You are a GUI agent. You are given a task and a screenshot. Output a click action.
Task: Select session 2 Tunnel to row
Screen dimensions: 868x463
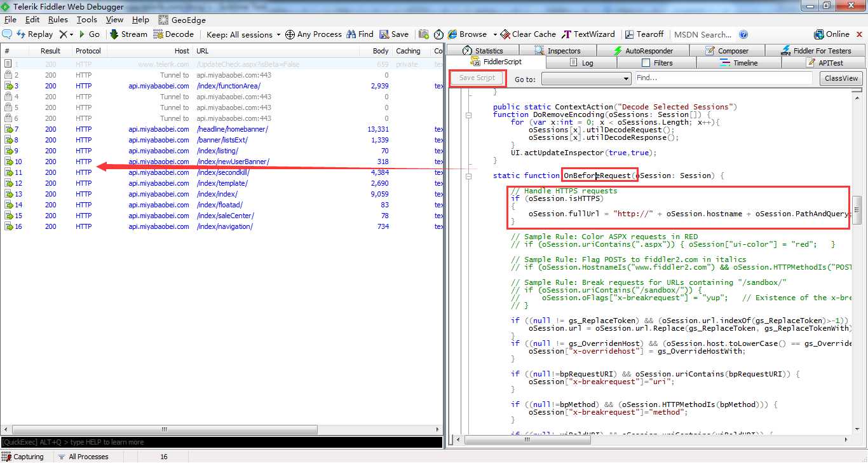[x=222, y=75]
